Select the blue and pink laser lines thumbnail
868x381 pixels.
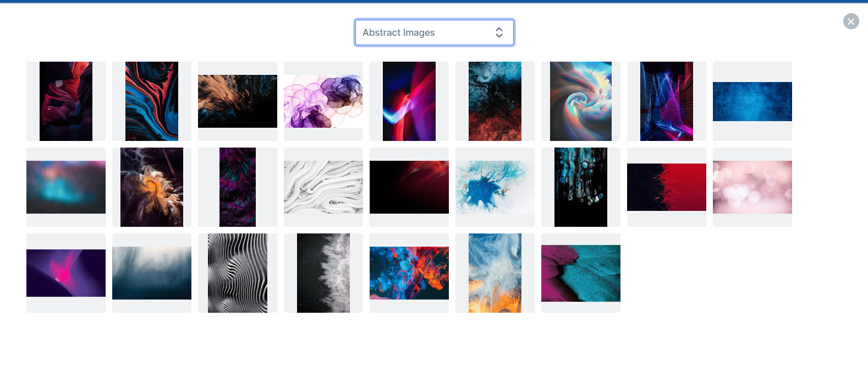click(x=667, y=101)
